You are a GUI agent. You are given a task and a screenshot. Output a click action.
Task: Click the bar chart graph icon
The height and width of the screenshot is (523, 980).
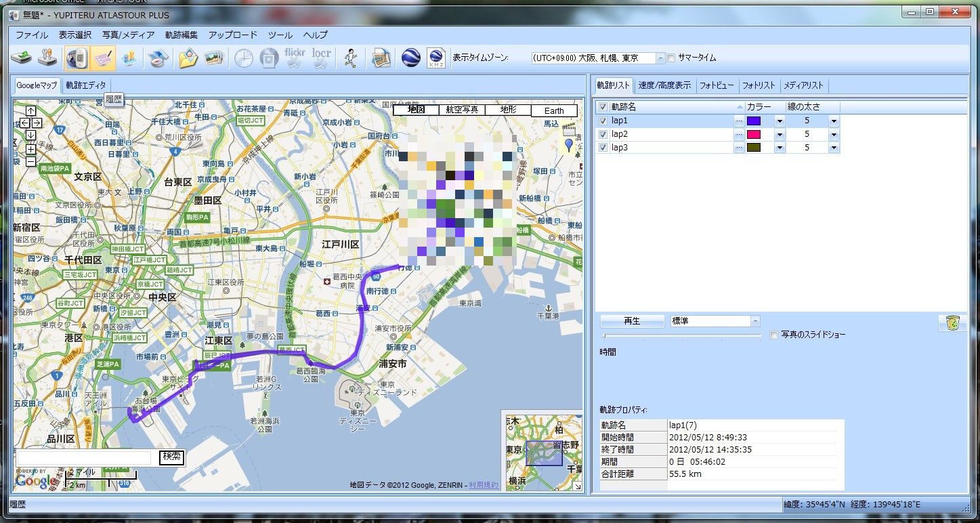pyautogui.click(x=129, y=58)
